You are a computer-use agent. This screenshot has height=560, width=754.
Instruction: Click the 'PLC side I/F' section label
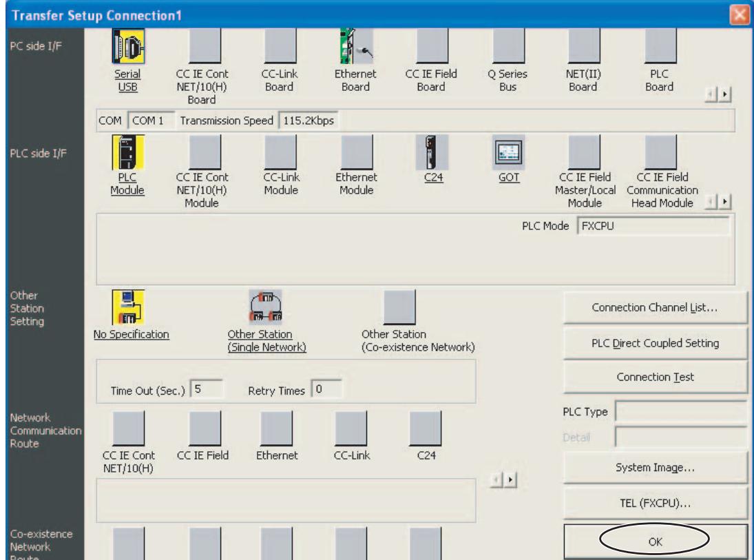39,154
